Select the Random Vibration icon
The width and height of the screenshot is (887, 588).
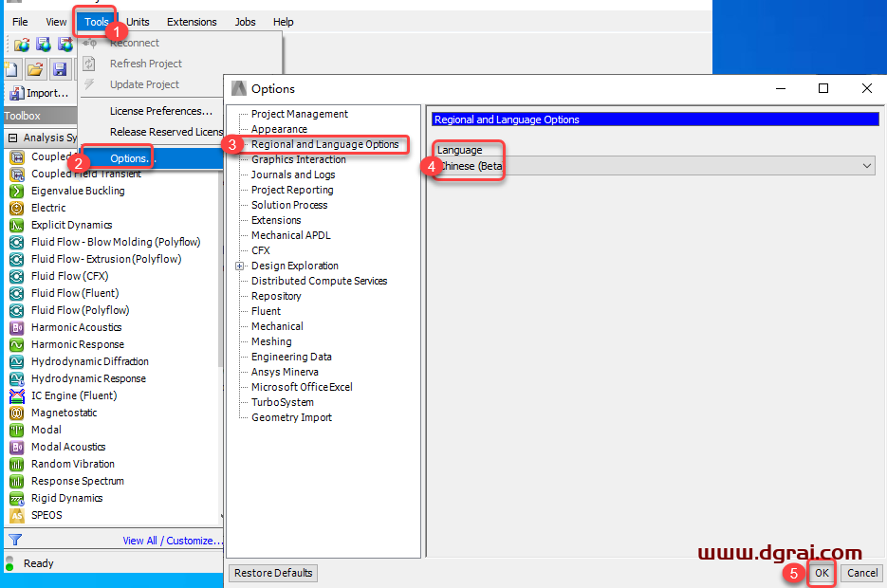[17, 464]
